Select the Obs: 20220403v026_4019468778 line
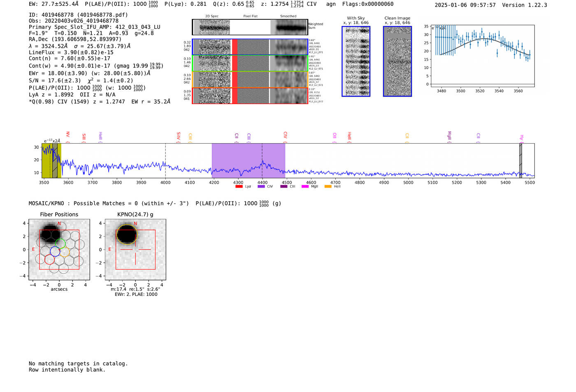This screenshot has width=576, height=392. click(x=74, y=21)
